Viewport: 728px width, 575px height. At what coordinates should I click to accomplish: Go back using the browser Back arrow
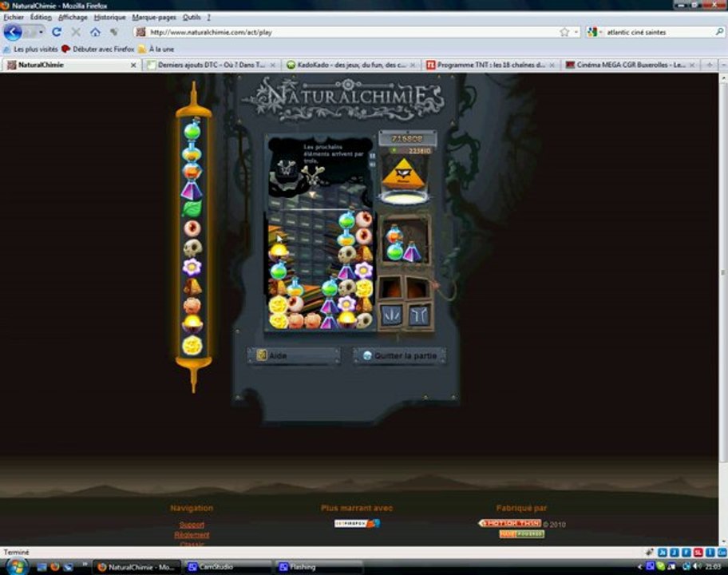click(x=13, y=32)
